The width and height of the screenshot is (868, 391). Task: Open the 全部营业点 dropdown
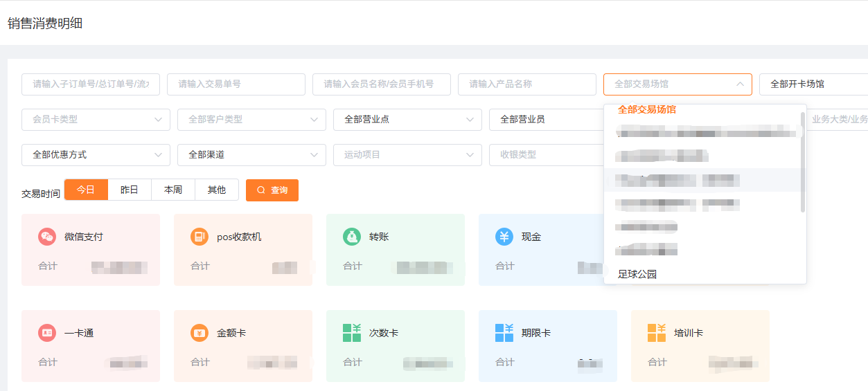coord(407,120)
